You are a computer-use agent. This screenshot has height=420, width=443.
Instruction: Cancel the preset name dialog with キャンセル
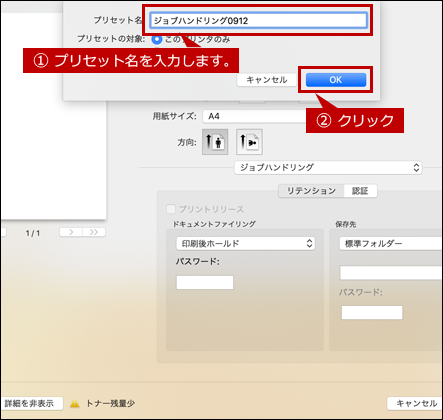[266, 80]
